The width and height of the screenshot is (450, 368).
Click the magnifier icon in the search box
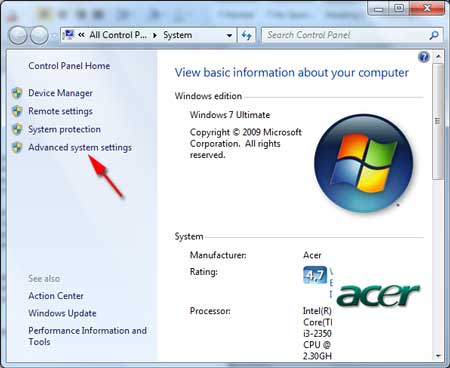[434, 35]
